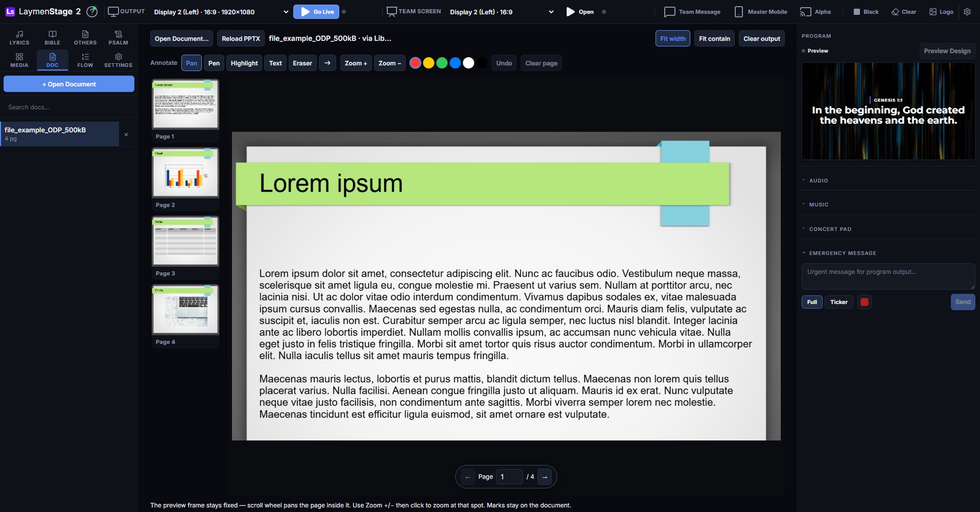Screen dimensions: 980x512
Task: Enable Fit contain view
Action: point(714,38)
